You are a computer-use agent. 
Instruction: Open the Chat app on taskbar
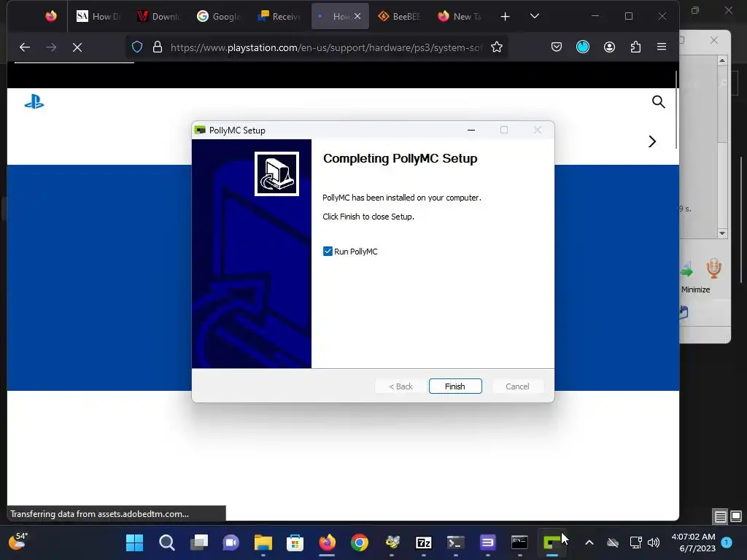[231, 542]
